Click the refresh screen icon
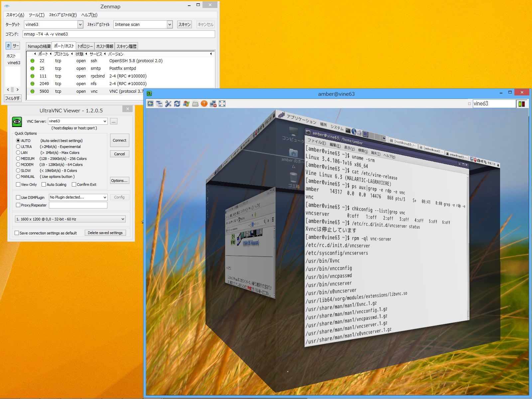Image resolution: width=532 pixels, height=399 pixels. [177, 104]
